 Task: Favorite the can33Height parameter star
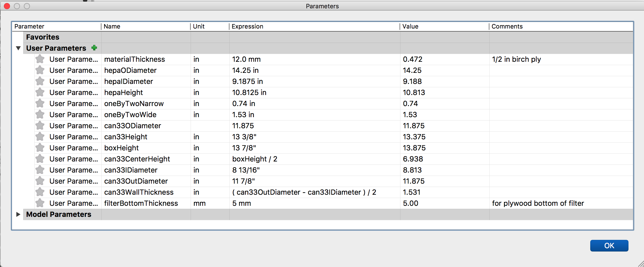40,137
